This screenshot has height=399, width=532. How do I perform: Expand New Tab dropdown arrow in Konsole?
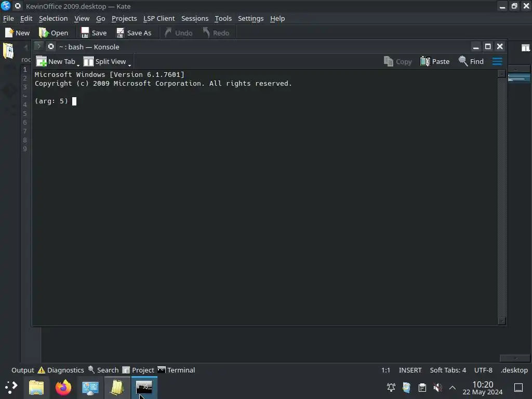[x=78, y=64]
